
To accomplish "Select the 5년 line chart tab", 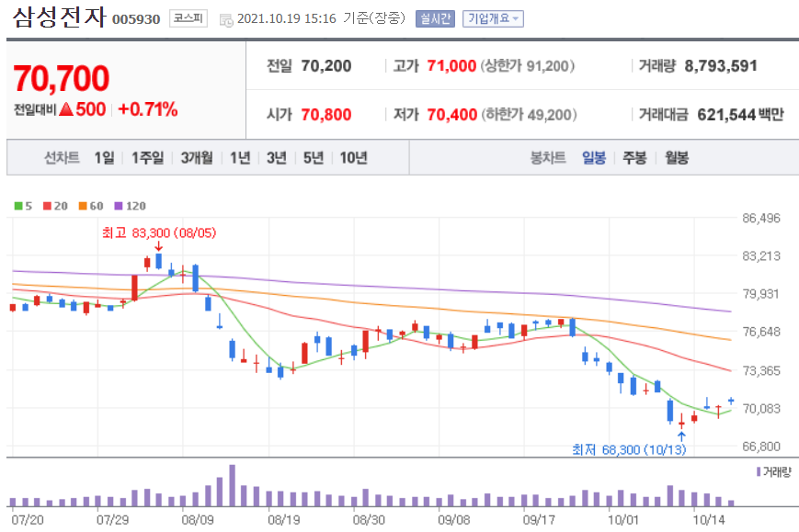I will pyautogui.click(x=314, y=158).
